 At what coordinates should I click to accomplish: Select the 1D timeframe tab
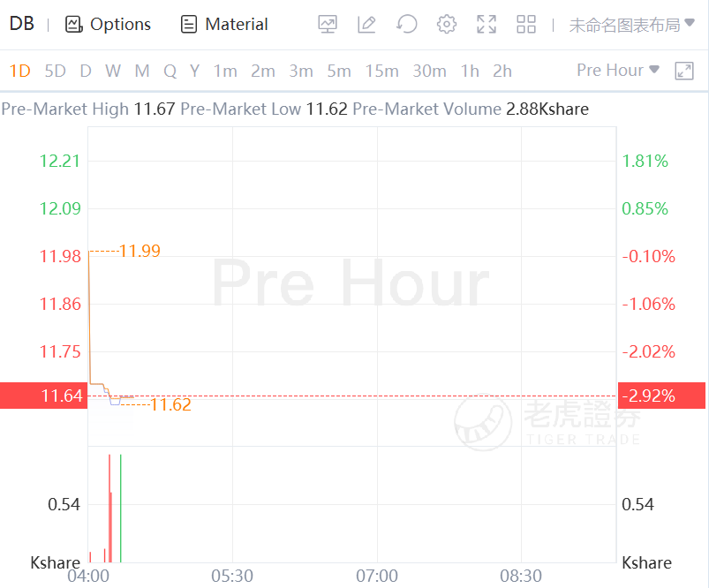[20, 71]
